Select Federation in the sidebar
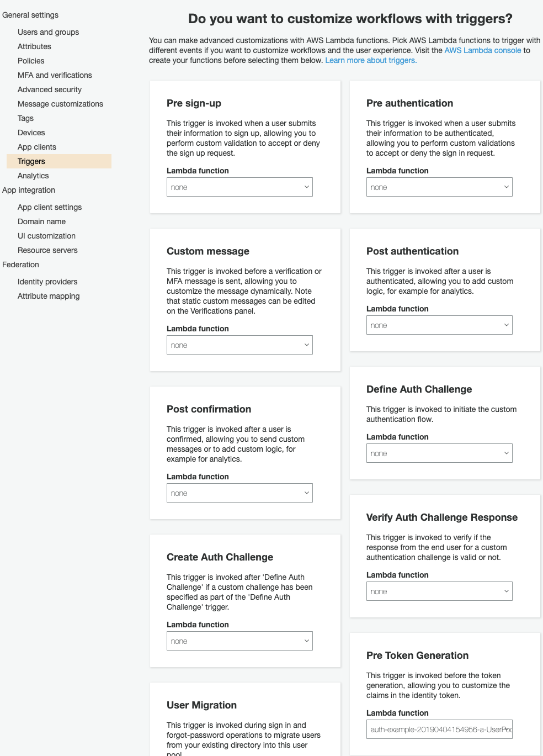The image size is (543, 756). click(x=20, y=265)
